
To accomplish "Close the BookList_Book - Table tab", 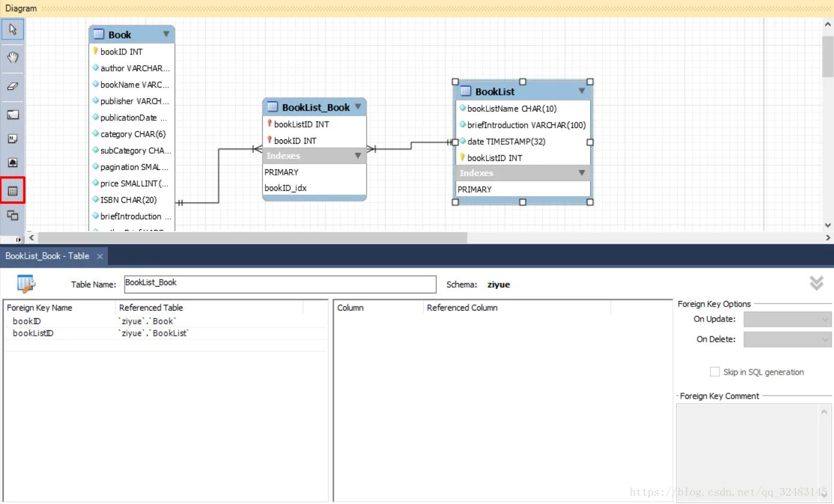I will [100, 256].
